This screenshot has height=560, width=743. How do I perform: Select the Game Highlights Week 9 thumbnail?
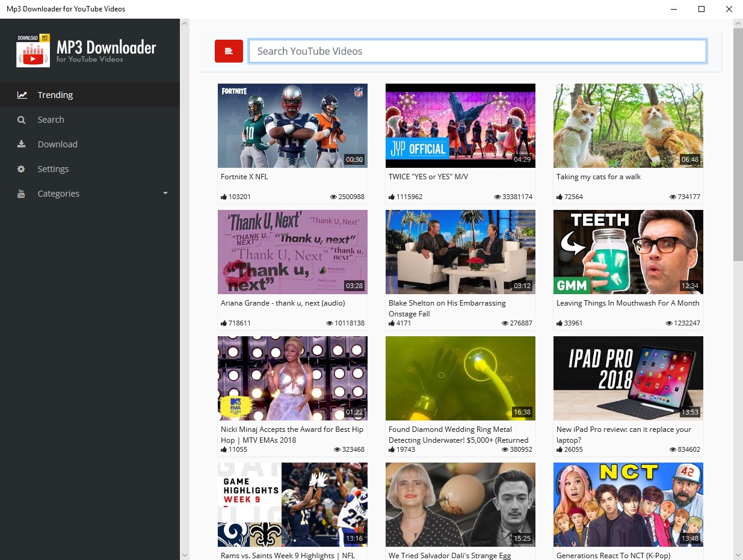click(x=292, y=505)
